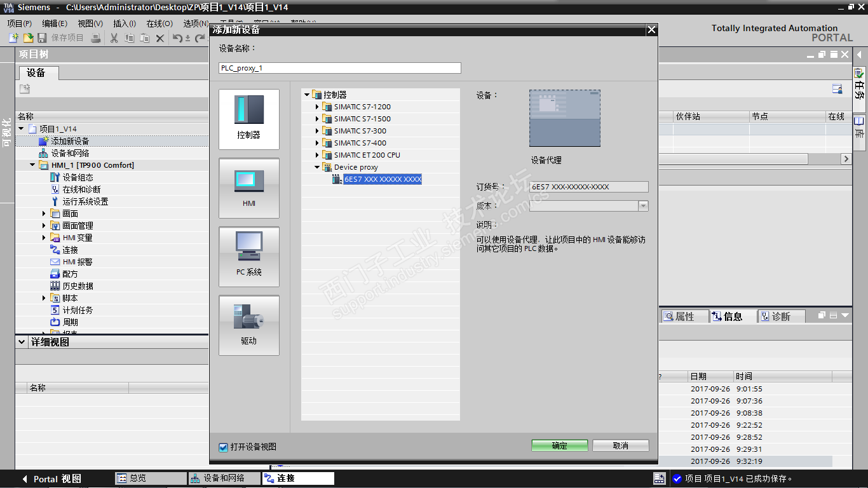The height and width of the screenshot is (488, 868).
Task: Click the project tree toolbar icon under 设备 tab
Action: 25,89
